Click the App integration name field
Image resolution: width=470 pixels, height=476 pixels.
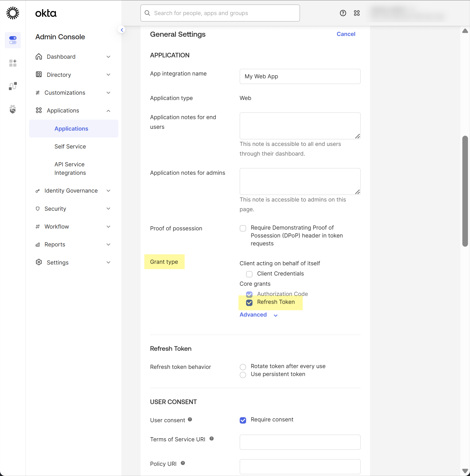coord(300,76)
